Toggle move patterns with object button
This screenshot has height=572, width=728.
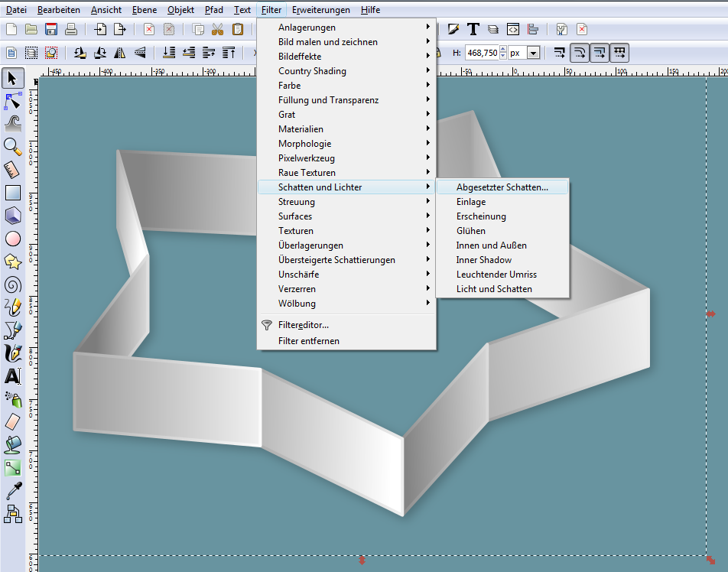coord(620,53)
